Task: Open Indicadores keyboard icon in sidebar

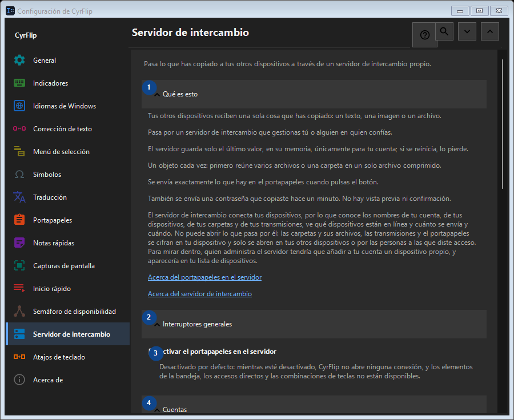Action: (x=19, y=83)
